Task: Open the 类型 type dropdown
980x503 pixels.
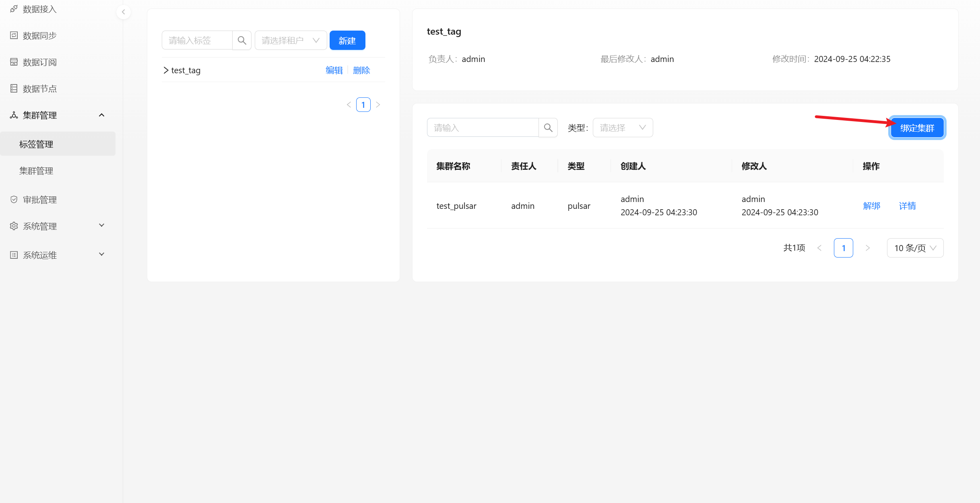Action: [622, 128]
